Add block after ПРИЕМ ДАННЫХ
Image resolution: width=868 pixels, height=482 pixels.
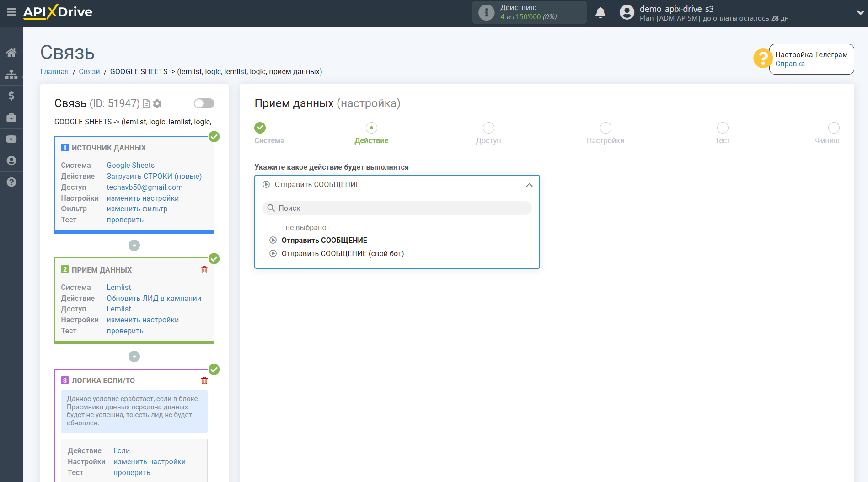tap(134, 356)
